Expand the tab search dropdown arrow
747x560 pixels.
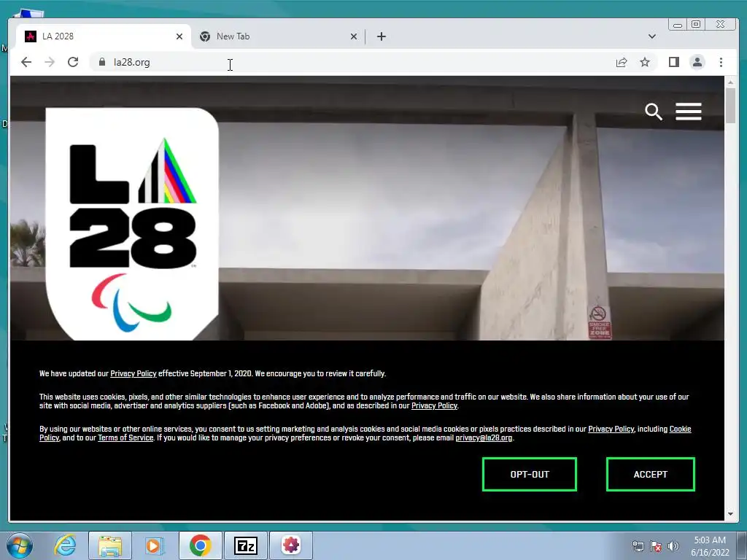(651, 36)
